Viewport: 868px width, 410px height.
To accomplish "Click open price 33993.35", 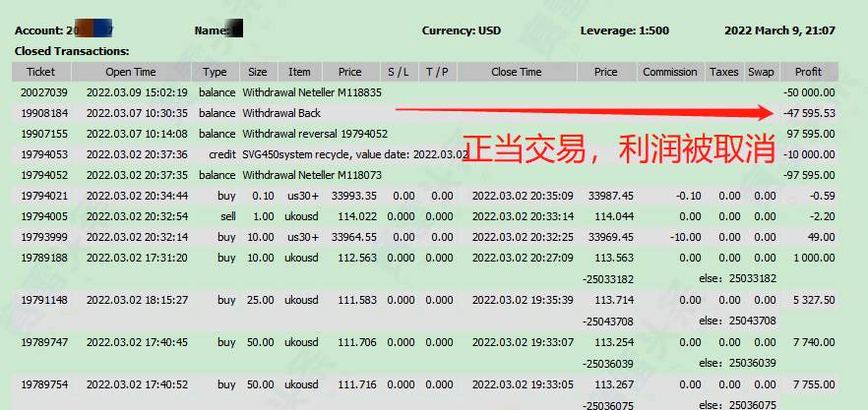I will tap(353, 196).
